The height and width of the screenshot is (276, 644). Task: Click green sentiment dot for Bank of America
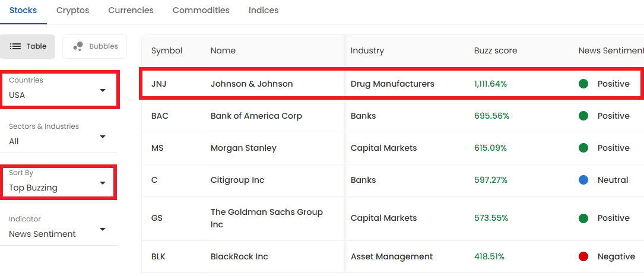[583, 116]
